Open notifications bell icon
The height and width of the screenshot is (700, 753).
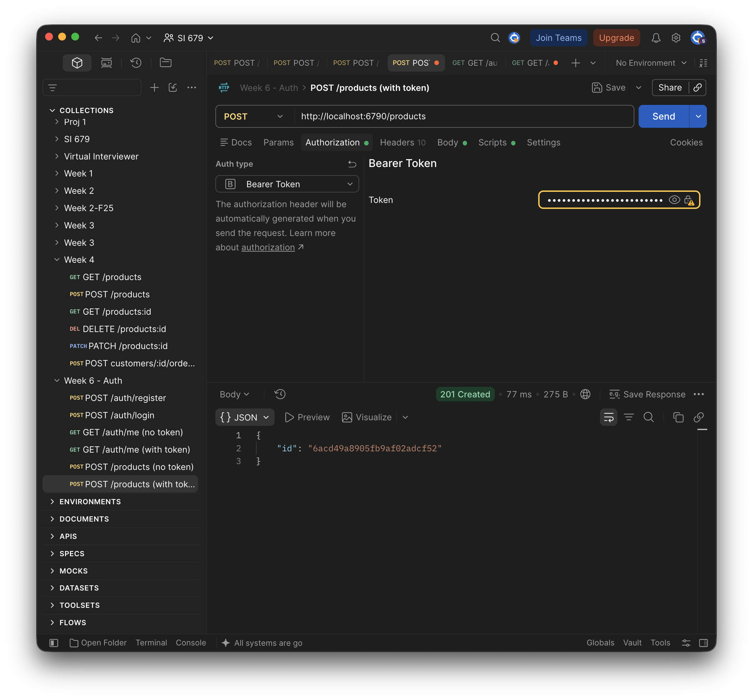(x=656, y=38)
